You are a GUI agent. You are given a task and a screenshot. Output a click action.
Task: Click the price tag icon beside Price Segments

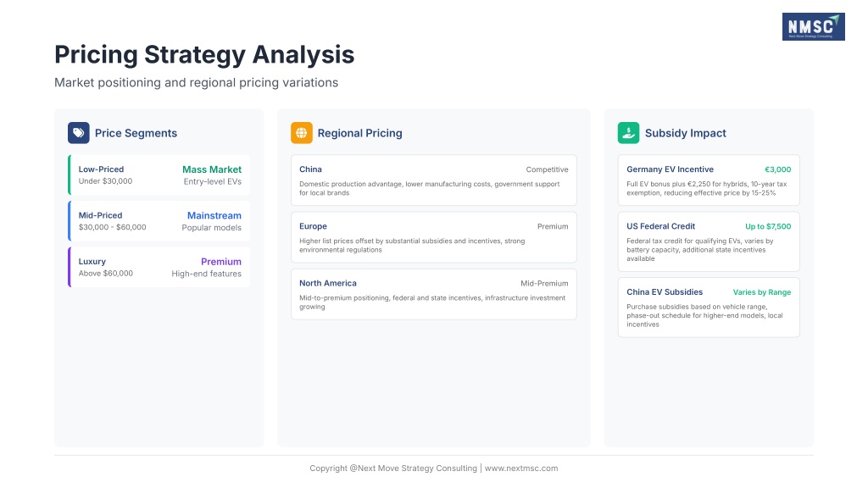coord(79,133)
